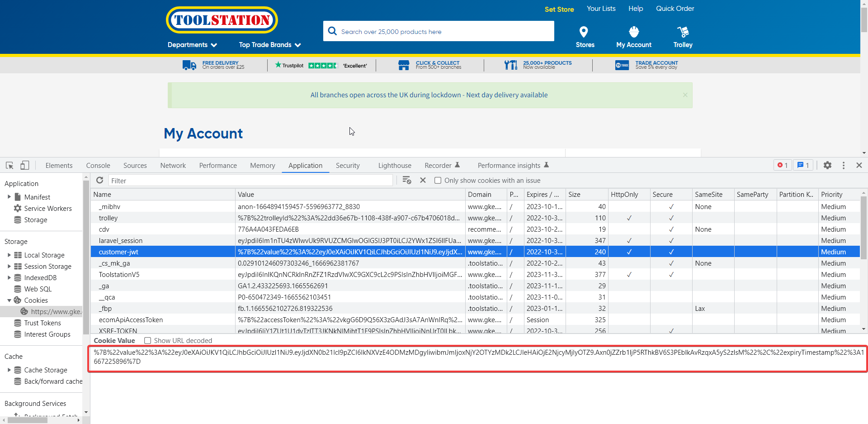
Task: Refresh the cookies table
Action: [x=100, y=180]
